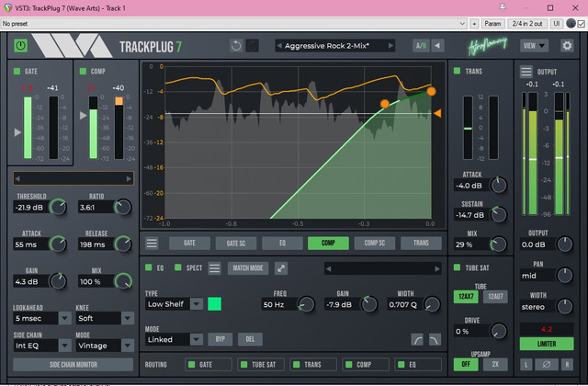Switch to the COMP SC display tab
588x386 pixels.
(x=375, y=243)
